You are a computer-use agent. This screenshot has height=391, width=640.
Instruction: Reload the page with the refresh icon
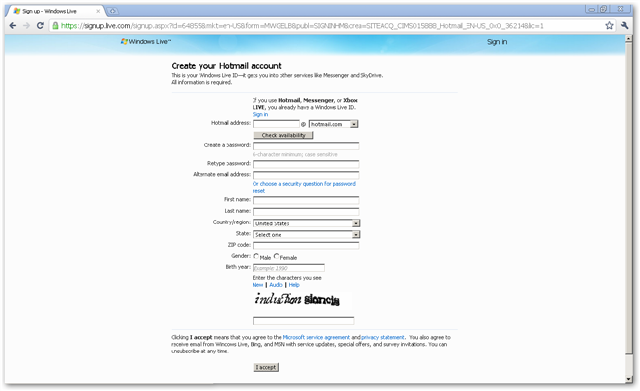point(40,26)
